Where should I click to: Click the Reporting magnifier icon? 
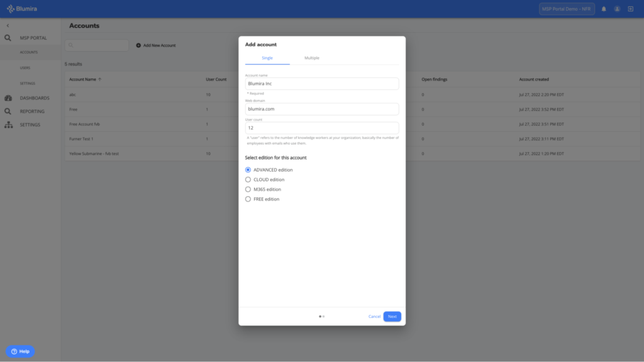coord(7,111)
